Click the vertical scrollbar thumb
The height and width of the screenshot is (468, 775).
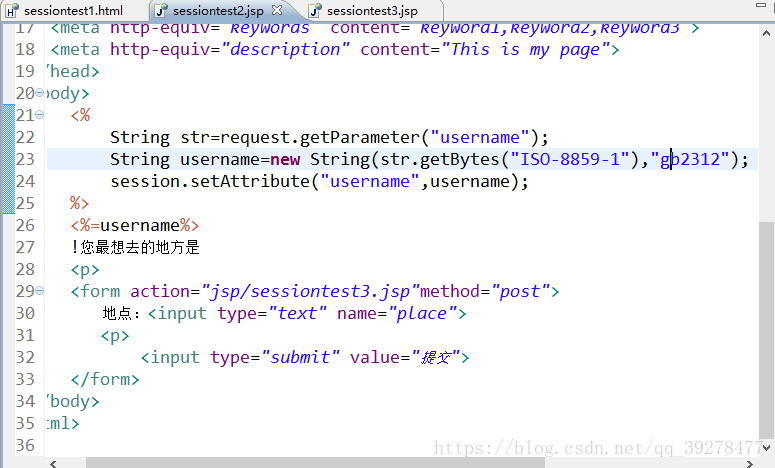[x=766, y=329]
